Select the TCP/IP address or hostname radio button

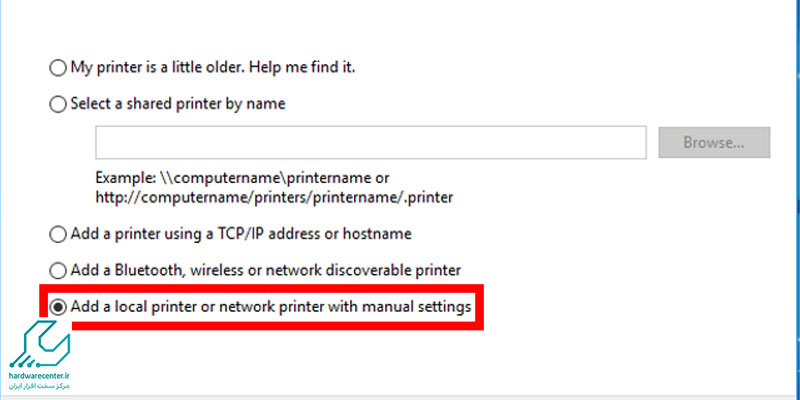pyautogui.click(x=58, y=235)
